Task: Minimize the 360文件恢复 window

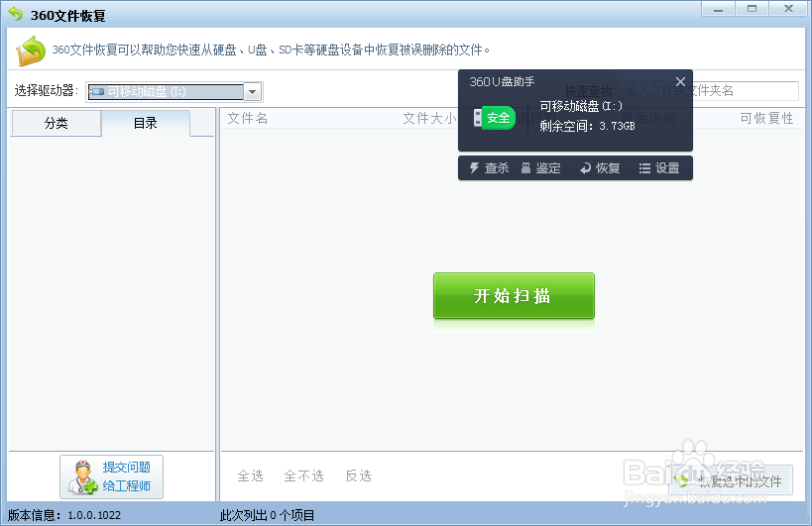Action: tap(718, 9)
